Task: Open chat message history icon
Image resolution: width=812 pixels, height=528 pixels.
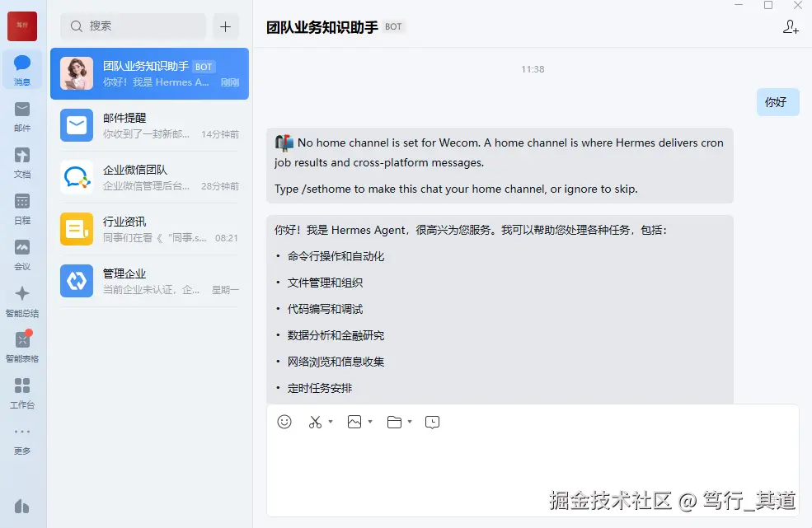Action: pyautogui.click(x=432, y=421)
